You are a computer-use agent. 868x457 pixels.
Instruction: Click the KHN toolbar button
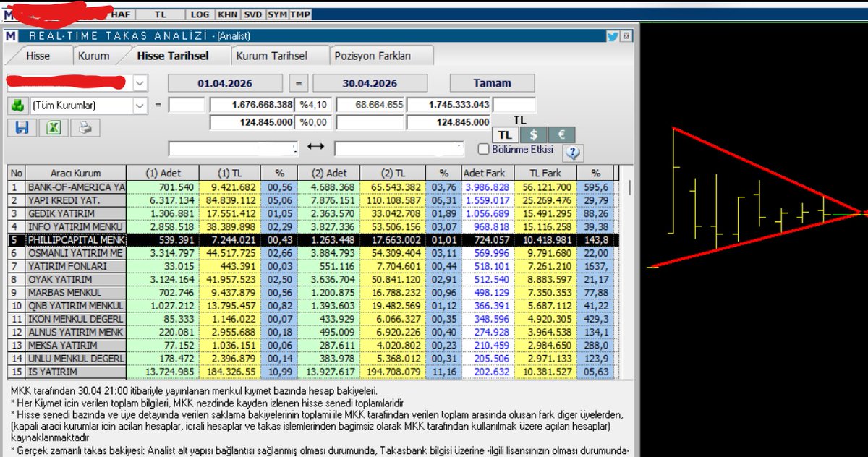point(227,14)
